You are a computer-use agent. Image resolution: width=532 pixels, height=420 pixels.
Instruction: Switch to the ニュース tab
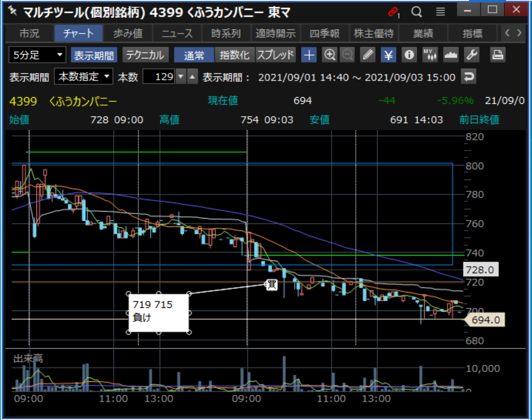coord(177,33)
